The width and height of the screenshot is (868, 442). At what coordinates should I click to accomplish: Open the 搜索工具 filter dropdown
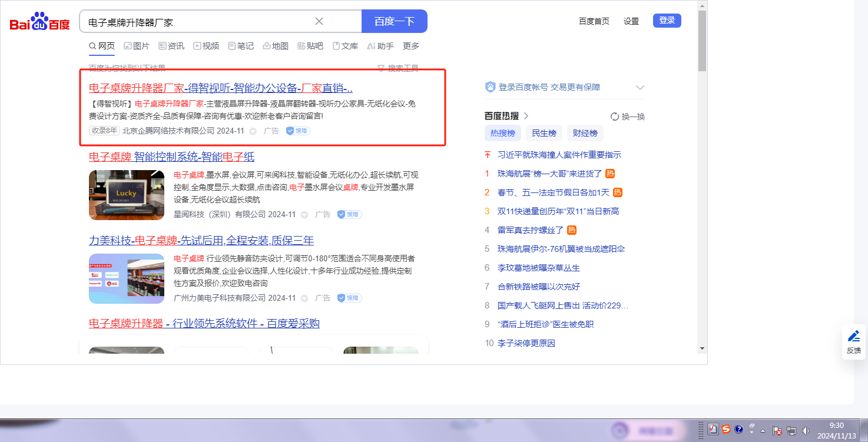[397, 68]
